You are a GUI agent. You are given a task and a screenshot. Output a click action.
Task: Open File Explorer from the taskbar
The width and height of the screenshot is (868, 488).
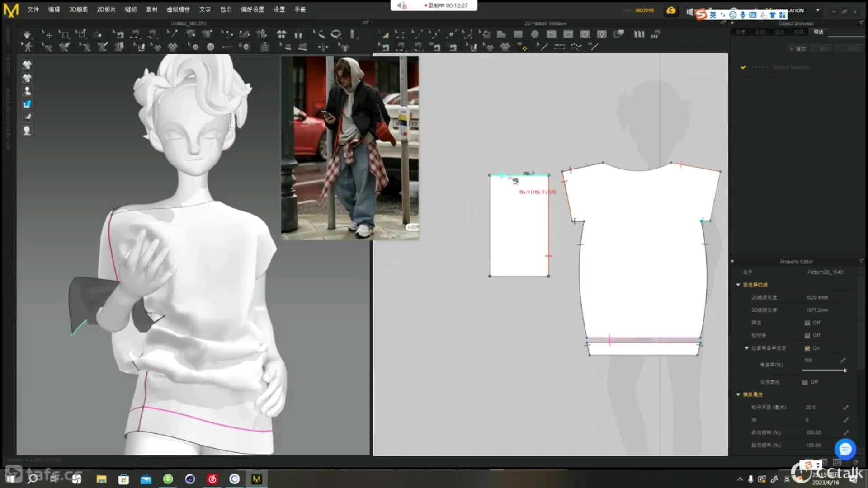101,479
